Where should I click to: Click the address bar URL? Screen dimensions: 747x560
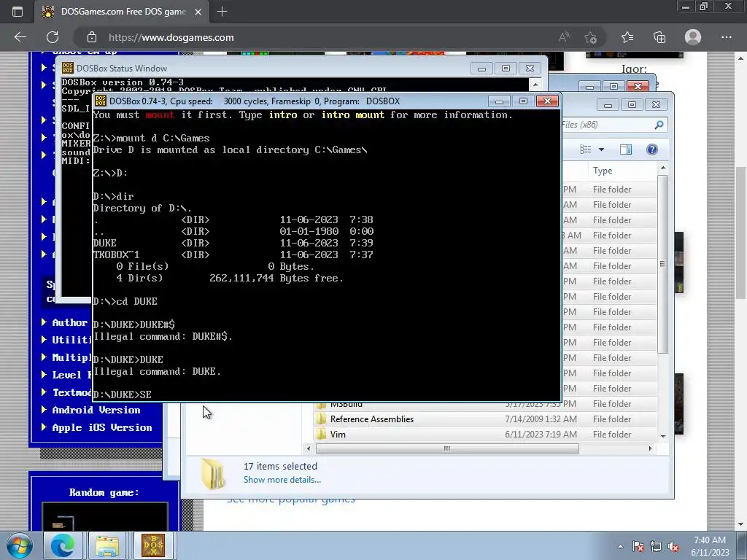point(171,38)
